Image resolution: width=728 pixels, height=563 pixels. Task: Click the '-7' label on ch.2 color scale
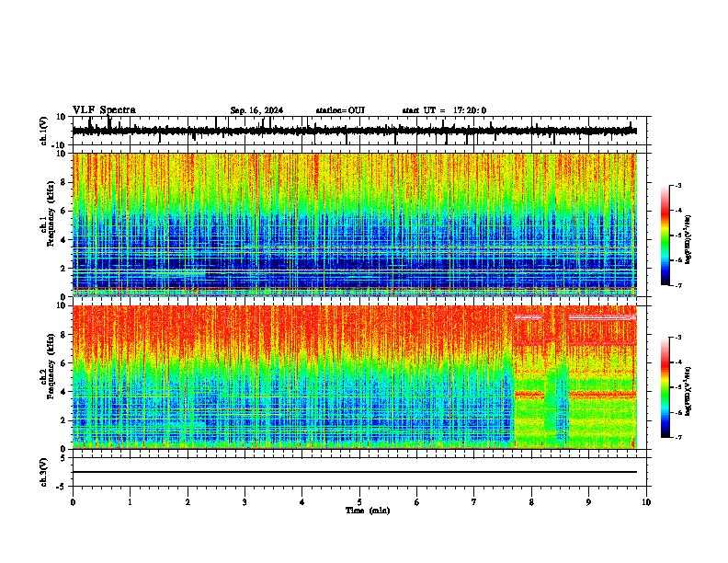click(677, 437)
